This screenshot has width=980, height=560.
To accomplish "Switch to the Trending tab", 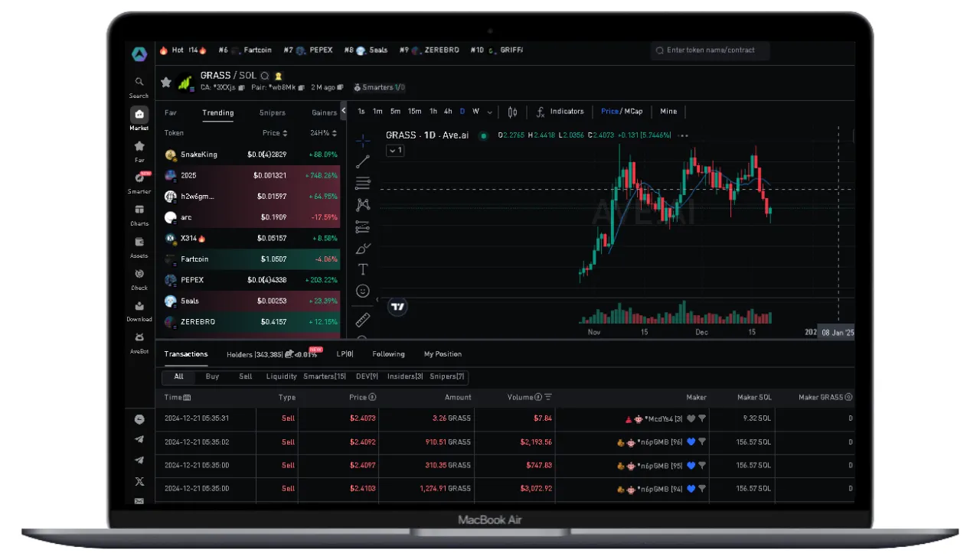I will click(218, 112).
